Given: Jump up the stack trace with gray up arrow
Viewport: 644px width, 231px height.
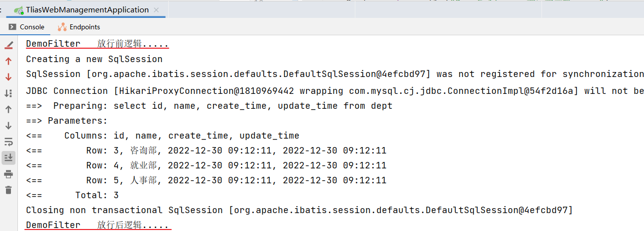Looking at the screenshot, I should click(8, 109).
